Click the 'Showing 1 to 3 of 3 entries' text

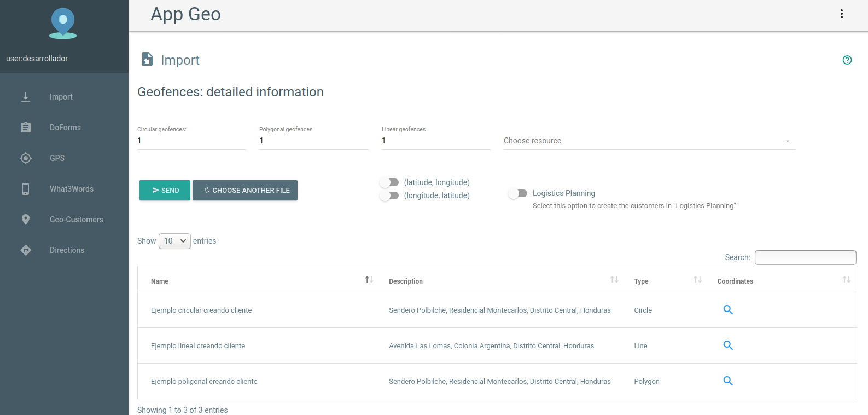[183, 410]
